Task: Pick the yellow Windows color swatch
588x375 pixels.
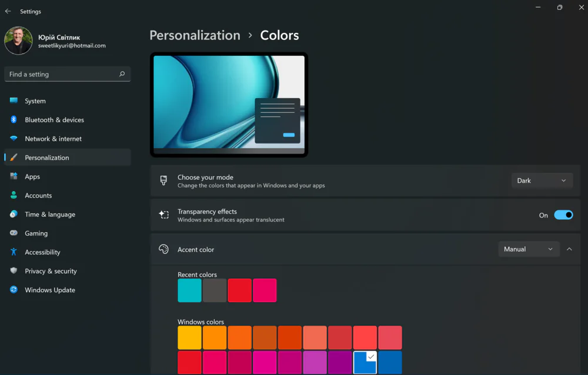Action: pos(189,338)
